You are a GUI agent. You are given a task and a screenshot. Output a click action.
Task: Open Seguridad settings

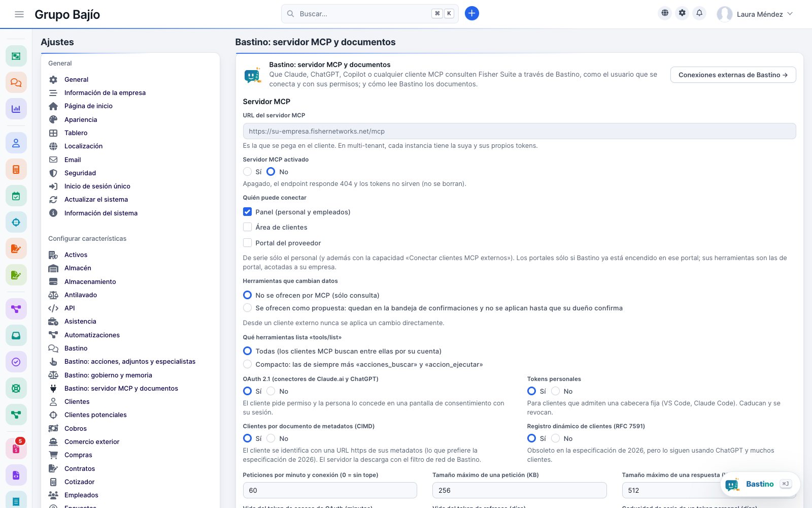80,173
